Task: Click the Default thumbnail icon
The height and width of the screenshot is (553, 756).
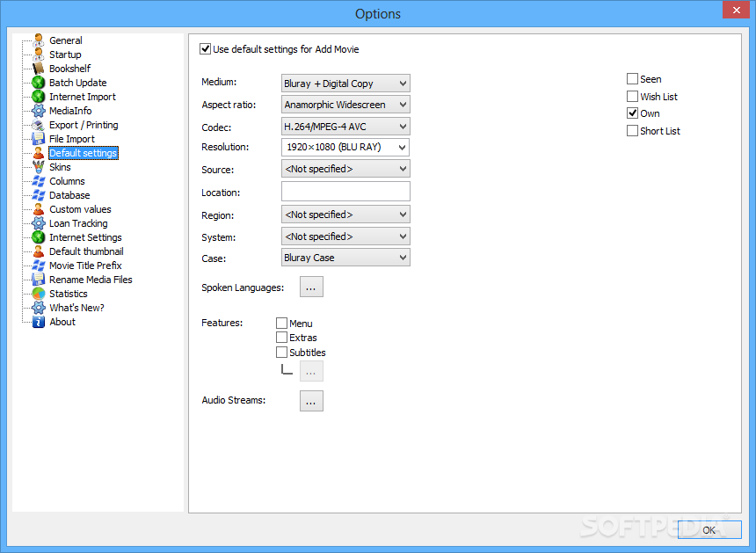Action: 39,251
